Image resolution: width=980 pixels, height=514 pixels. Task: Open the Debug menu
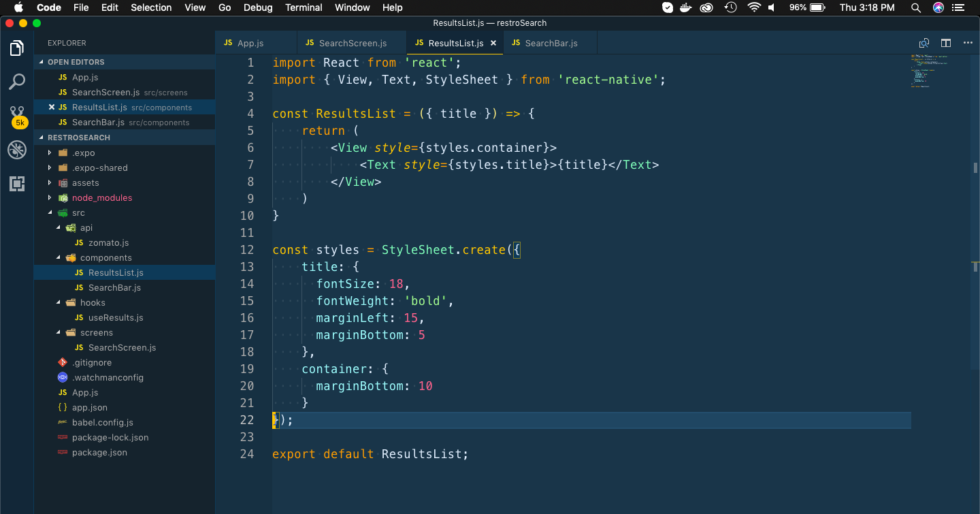(258, 7)
